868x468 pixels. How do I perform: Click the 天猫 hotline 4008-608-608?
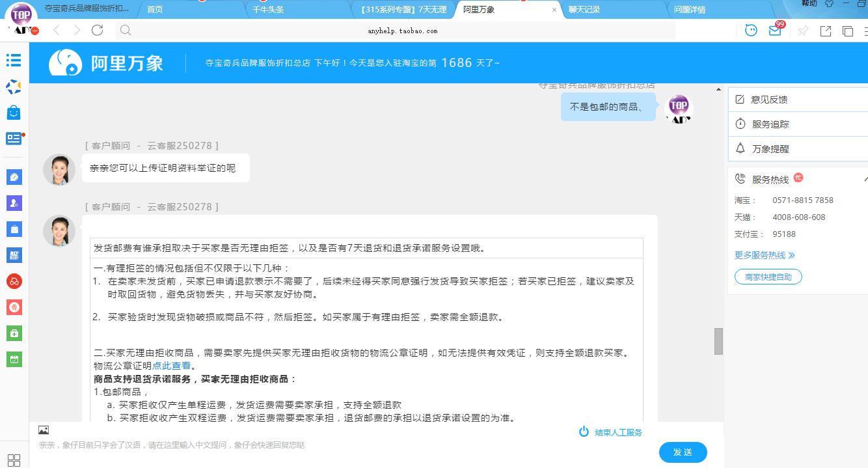point(798,217)
